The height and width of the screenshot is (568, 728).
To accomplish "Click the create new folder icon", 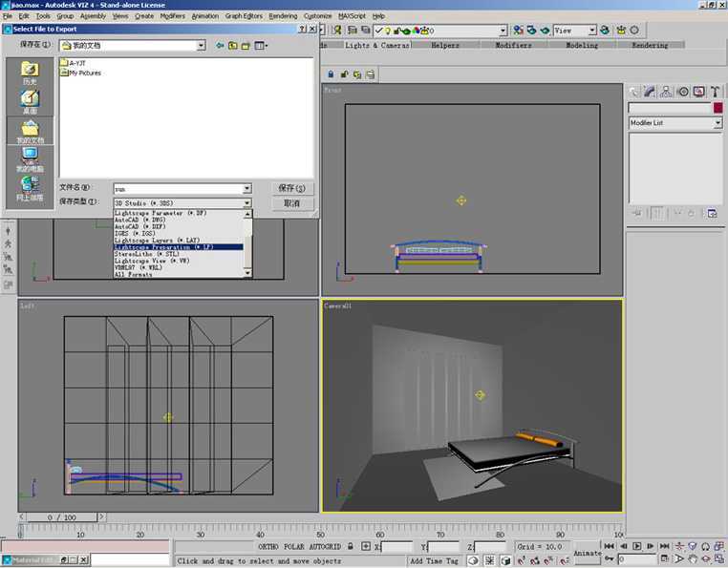I will [246, 45].
